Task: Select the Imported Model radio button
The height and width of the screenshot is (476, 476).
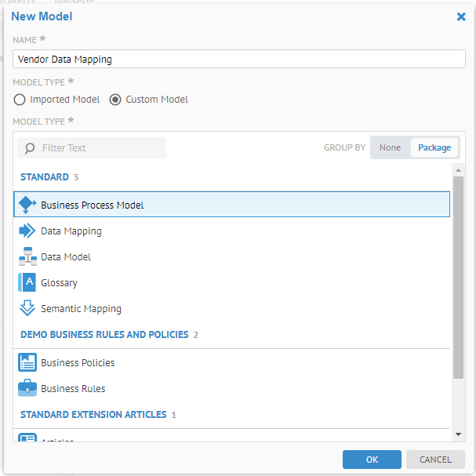Action: click(x=20, y=100)
